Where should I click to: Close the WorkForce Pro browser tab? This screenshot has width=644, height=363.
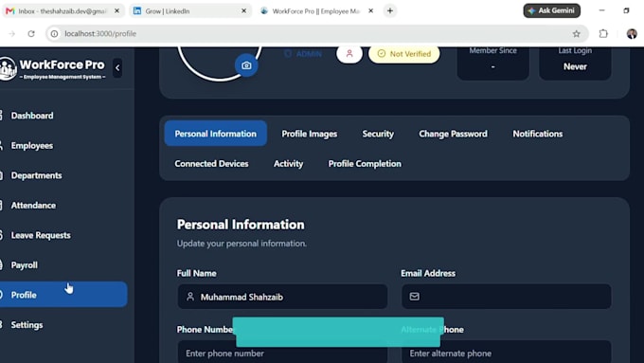point(370,11)
